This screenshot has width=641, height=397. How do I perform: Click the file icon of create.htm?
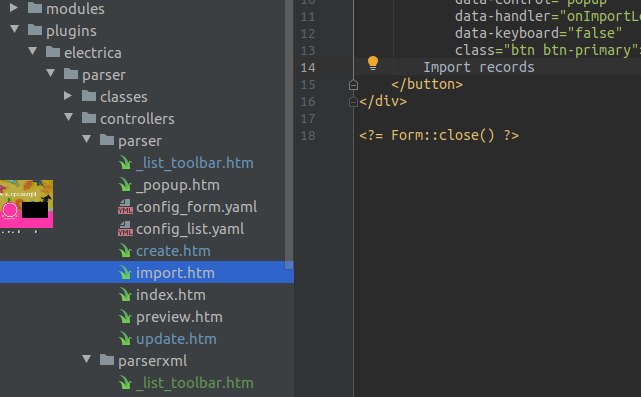click(x=125, y=251)
